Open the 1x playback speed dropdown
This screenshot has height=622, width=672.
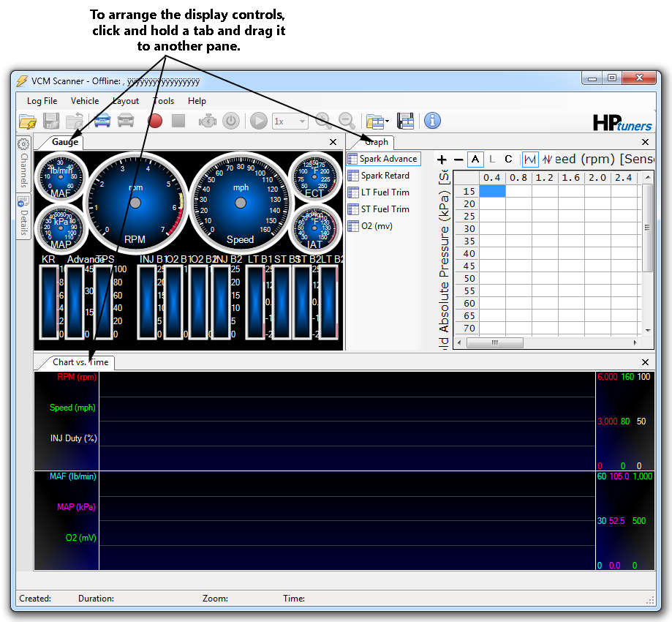[x=290, y=121]
